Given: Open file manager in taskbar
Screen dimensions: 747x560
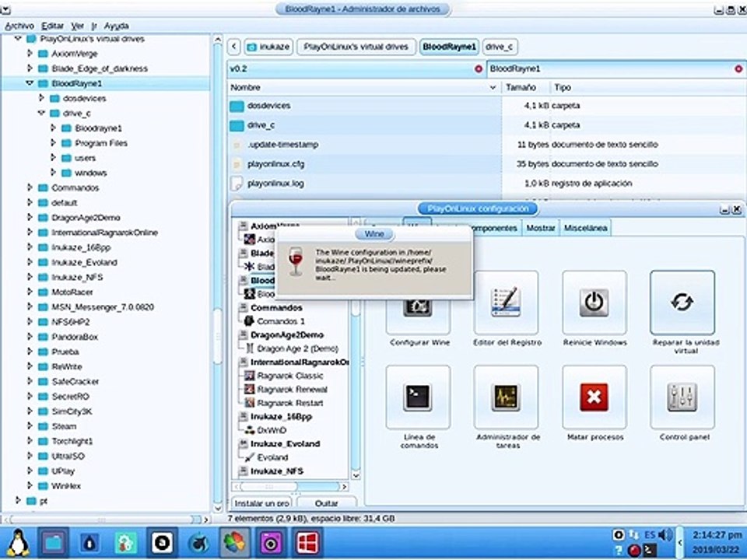Looking at the screenshot, I should pos(54,543).
